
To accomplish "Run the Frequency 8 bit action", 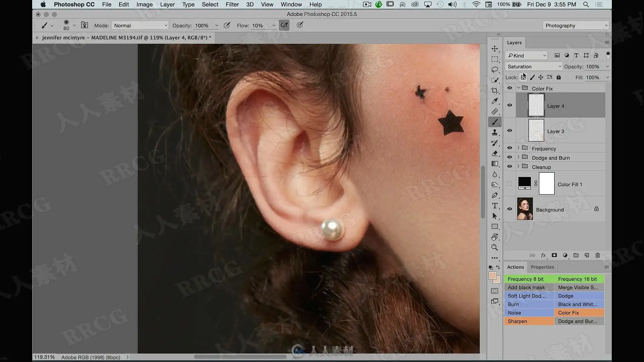I will tap(529, 279).
